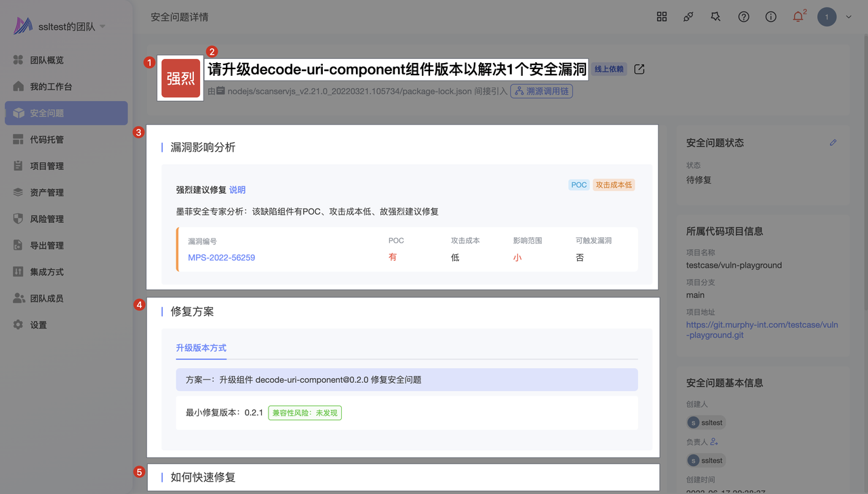Select the 升级版本方式 tab
868x494 pixels.
pyautogui.click(x=201, y=348)
